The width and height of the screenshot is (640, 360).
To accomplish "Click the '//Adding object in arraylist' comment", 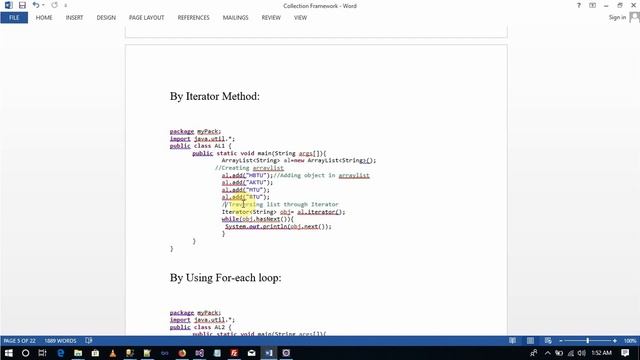I will click(x=321, y=175).
